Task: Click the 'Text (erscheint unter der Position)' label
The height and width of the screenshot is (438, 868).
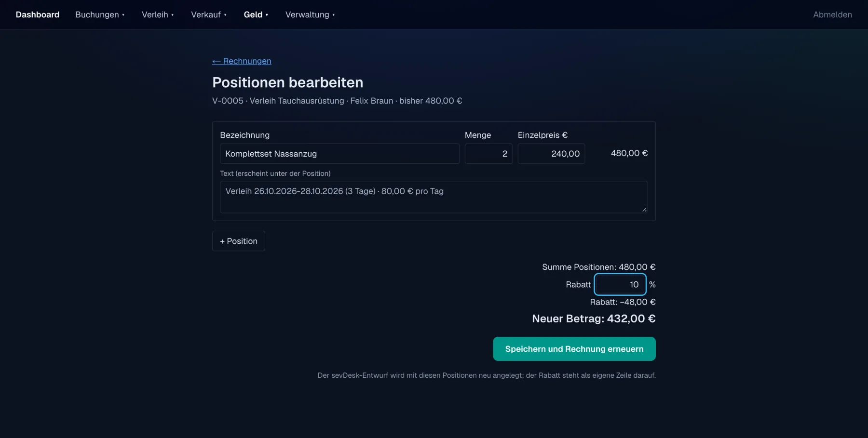Action: tap(275, 173)
